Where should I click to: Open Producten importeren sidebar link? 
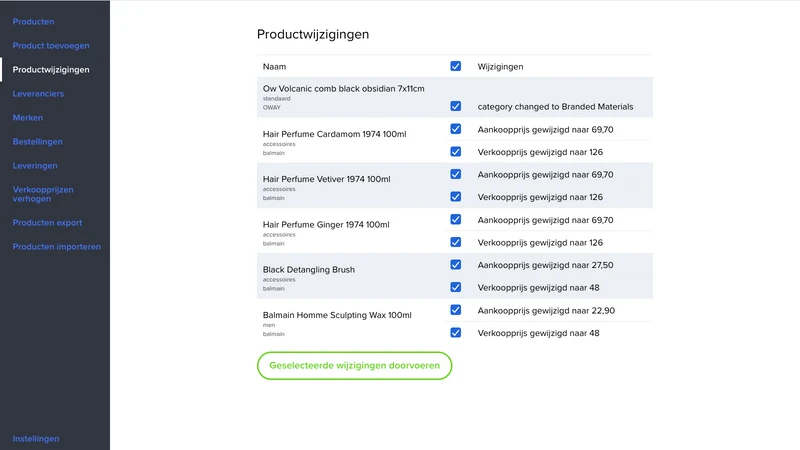(x=57, y=246)
